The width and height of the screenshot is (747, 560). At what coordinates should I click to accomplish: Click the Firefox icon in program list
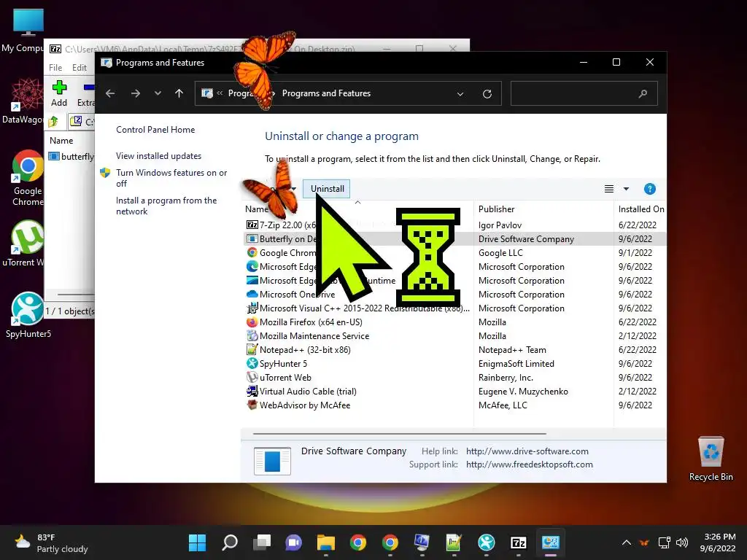coord(252,322)
